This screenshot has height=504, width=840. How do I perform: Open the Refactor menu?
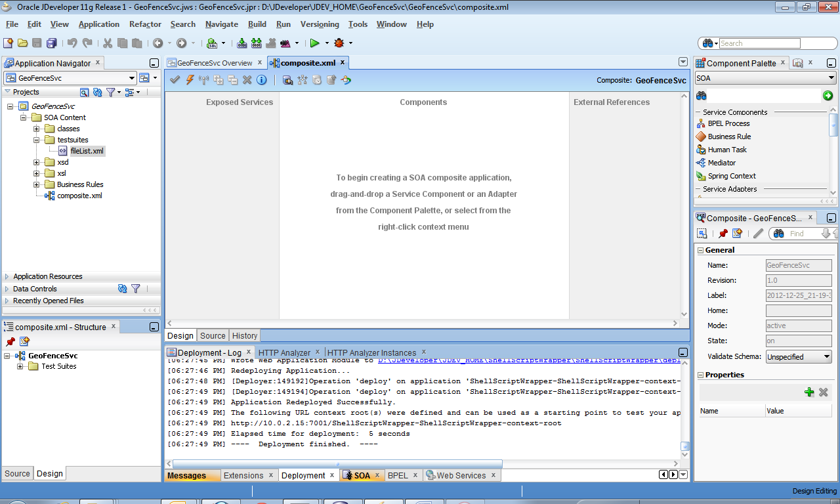point(145,24)
